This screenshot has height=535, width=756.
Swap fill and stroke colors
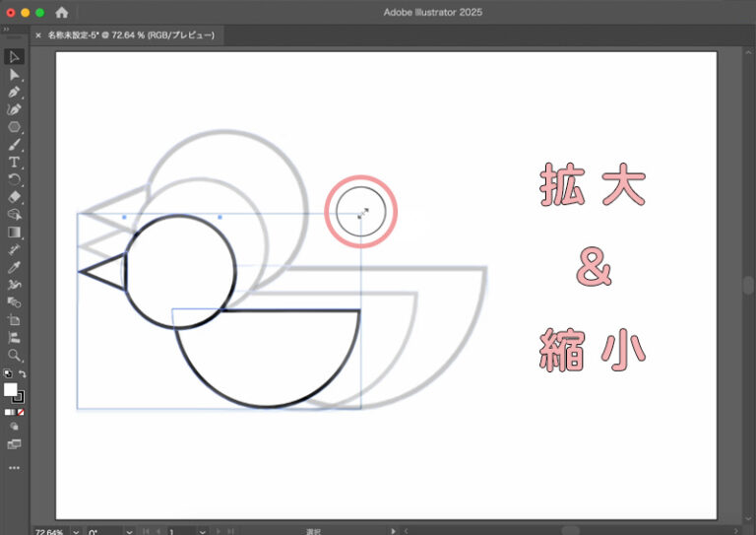click(x=23, y=374)
